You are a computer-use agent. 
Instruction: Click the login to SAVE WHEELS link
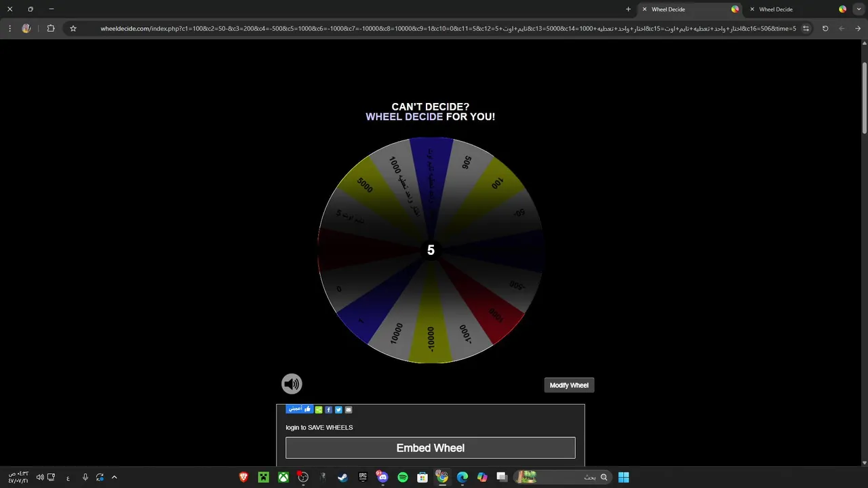pyautogui.click(x=319, y=428)
